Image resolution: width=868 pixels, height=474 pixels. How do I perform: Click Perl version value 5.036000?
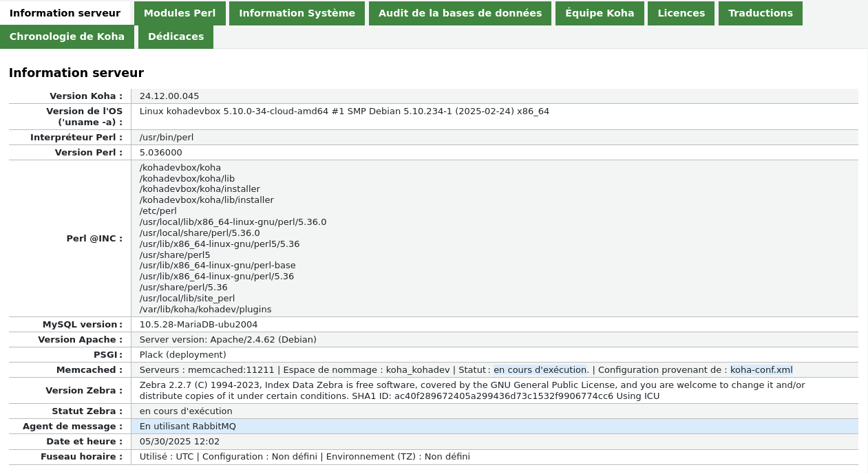(x=161, y=153)
